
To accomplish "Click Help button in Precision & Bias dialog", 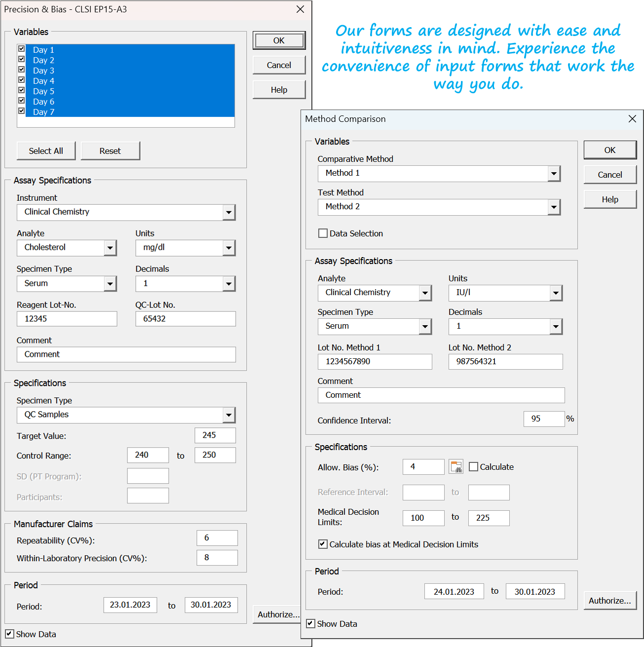I will click(x=279, y=90).
